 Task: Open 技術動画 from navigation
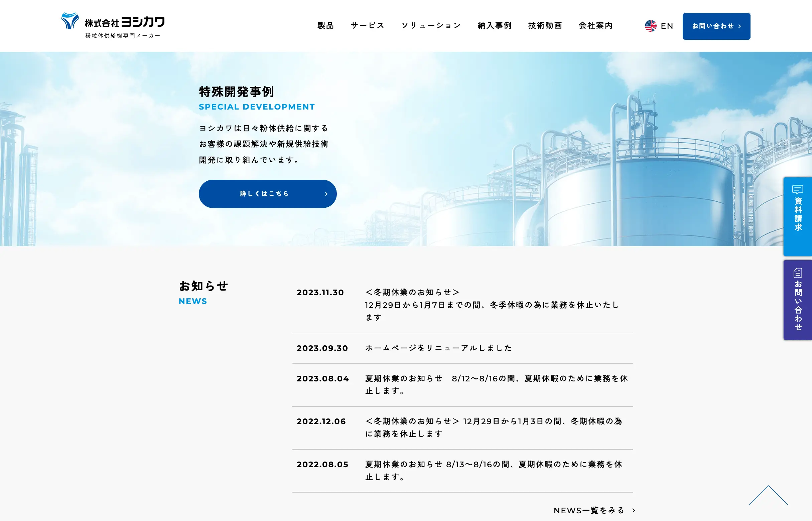pos(545,26)
